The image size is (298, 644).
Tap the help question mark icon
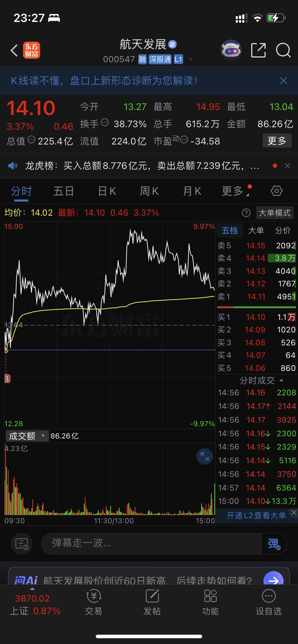246,213
